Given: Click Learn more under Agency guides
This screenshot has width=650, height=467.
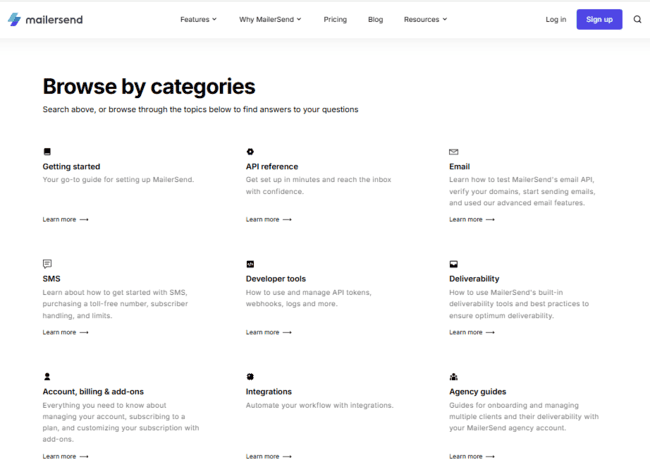Looking at the screenshot, I should [472, 456].
